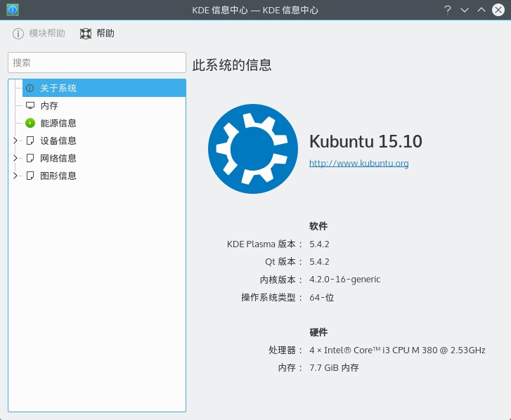Expand the 网络信息 tree node
The image size is (511, 420).
tap(15, 158)
